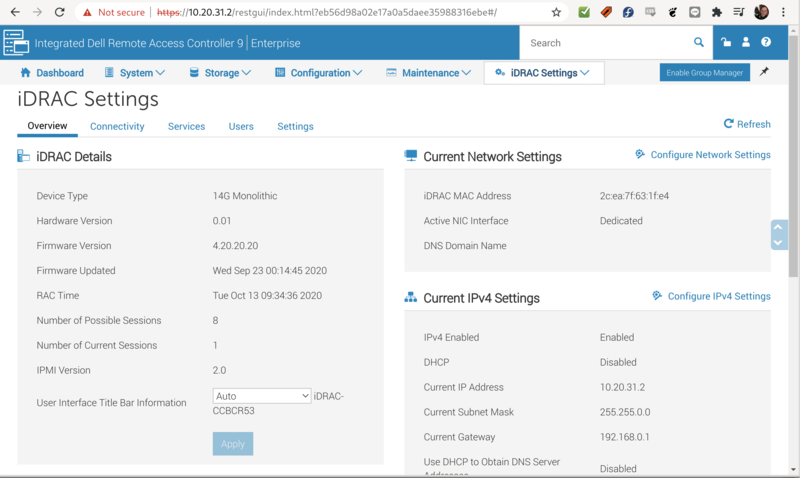
Task: Click the floating section-down arrow
Action: coord(778,243)
